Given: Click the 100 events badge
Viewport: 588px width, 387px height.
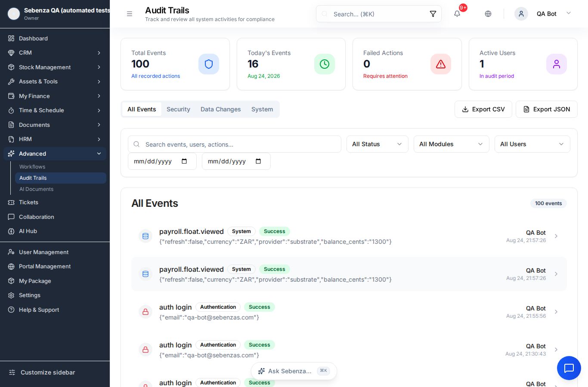Looking at the screenshot, I should click(x=548, y=203).
